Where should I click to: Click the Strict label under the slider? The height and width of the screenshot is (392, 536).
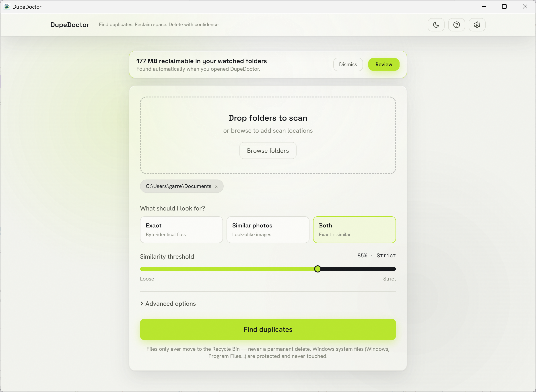(389, 279)
